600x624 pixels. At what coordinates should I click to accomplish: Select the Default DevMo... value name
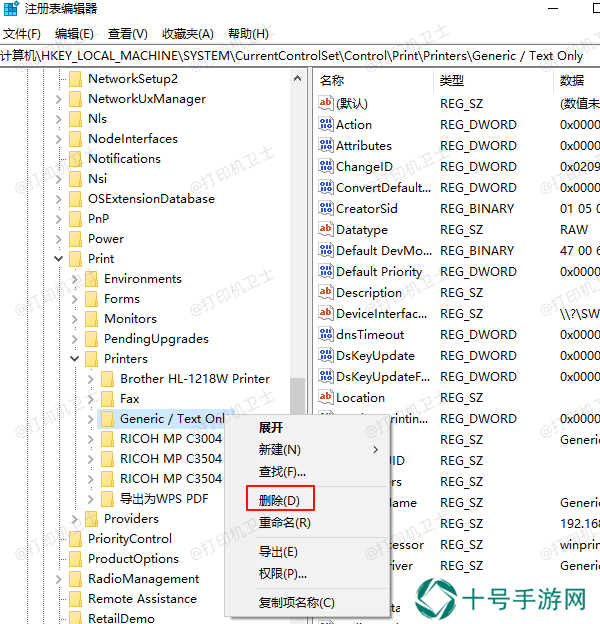point(384,250)
